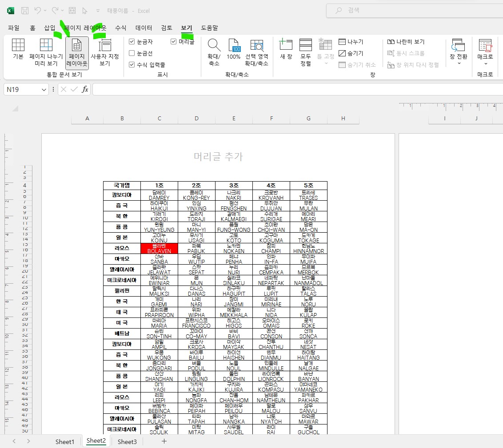Toggle the 눈금선 gridlines checkbox
503x448 pixels.
click(x=132, y=53)
